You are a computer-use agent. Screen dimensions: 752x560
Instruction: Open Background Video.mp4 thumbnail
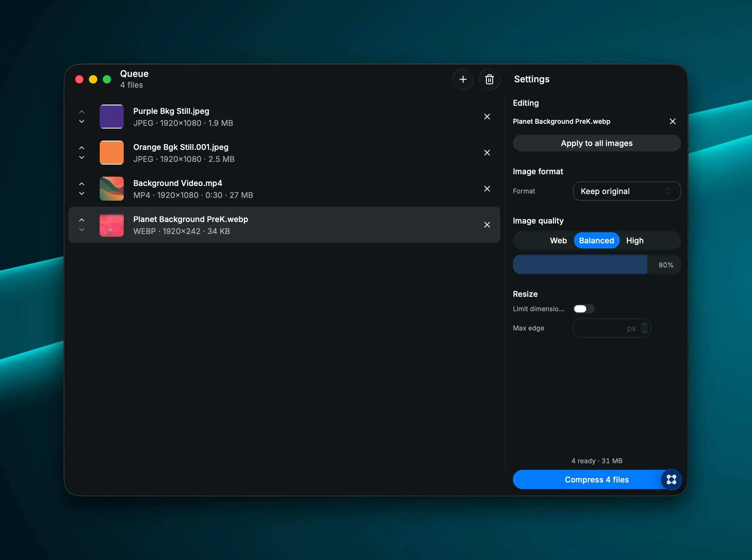tap(111, 189)
